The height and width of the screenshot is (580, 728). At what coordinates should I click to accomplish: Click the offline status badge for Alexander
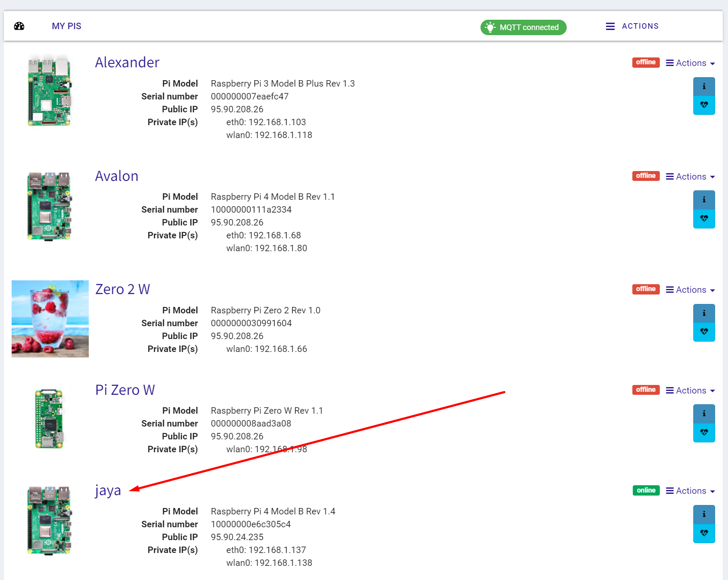646,62
